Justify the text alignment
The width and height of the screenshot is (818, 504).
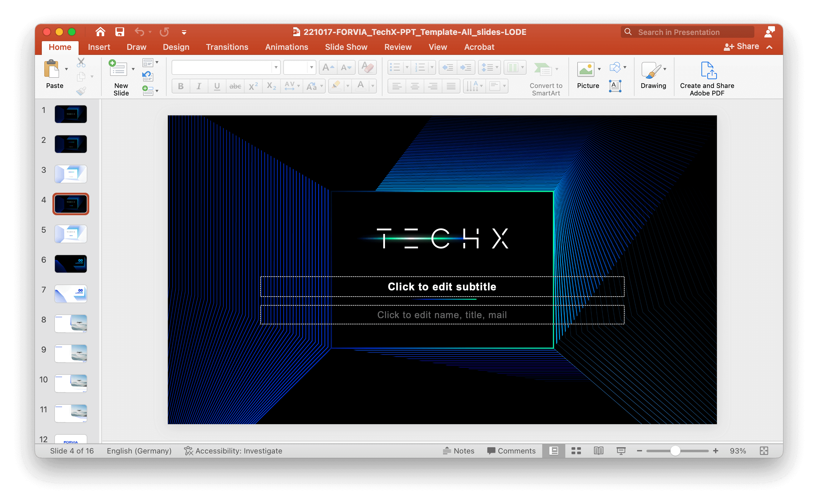451,86
